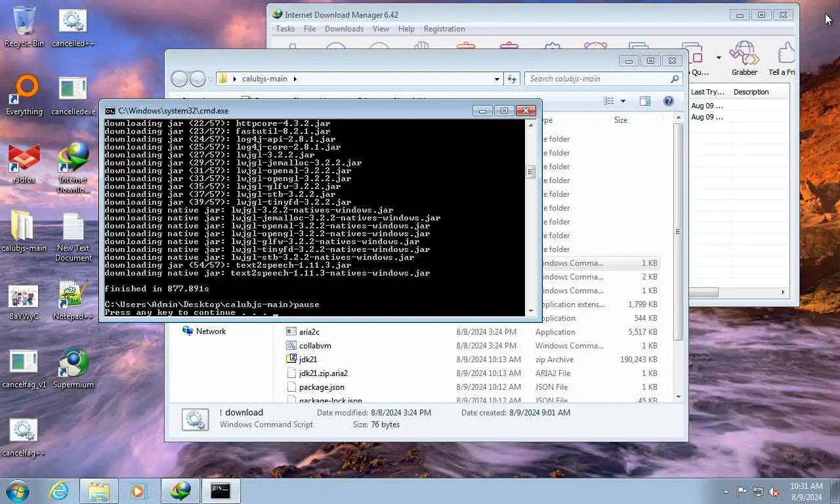Switch to Internet Download Manager taskbar button
The width and height of the screenshot is (840, 504).
pos(180,490)
